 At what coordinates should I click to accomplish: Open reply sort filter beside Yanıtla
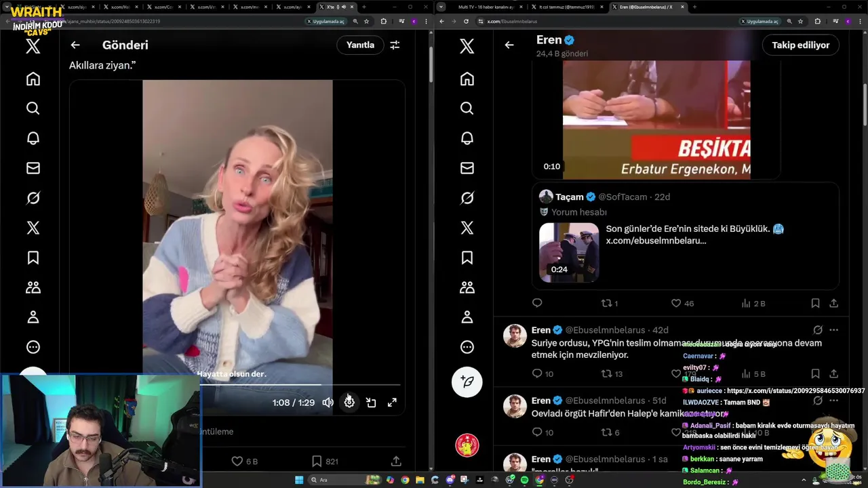(x=395, y=45)
